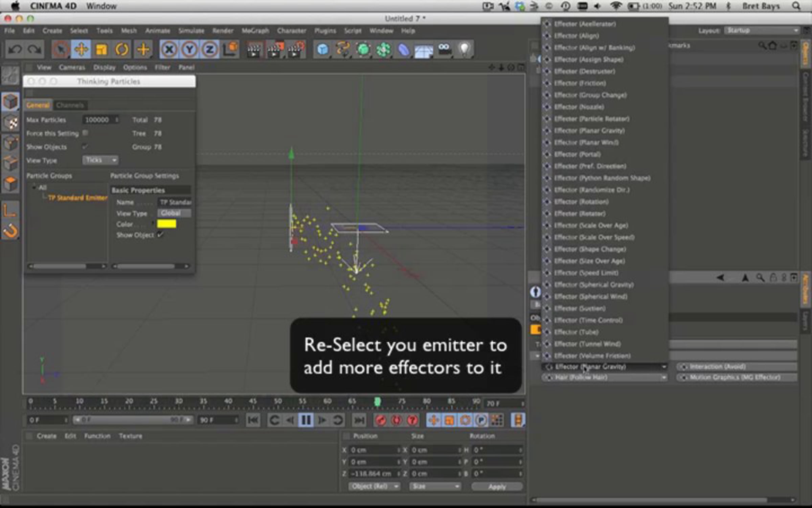The width and height of the screenshot is (812, 508).
Task: Toggle Show Objects checkbox
Action: click(x=85, y=147)
